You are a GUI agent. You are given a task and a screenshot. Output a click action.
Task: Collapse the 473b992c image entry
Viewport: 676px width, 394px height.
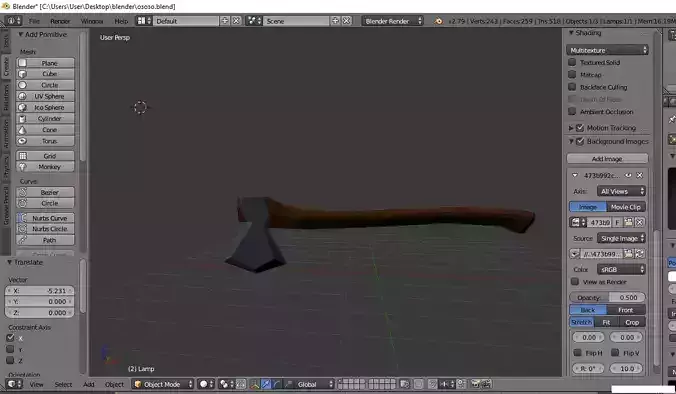click(575, 175)
